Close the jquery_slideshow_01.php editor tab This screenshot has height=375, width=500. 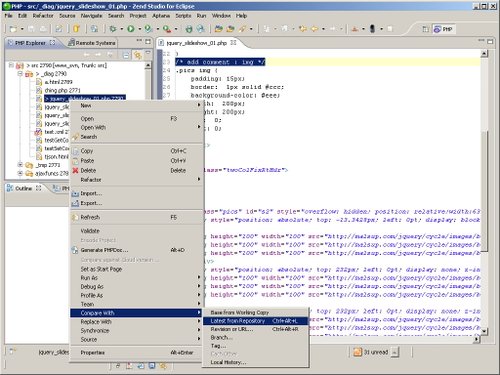[x=233, y=43]
